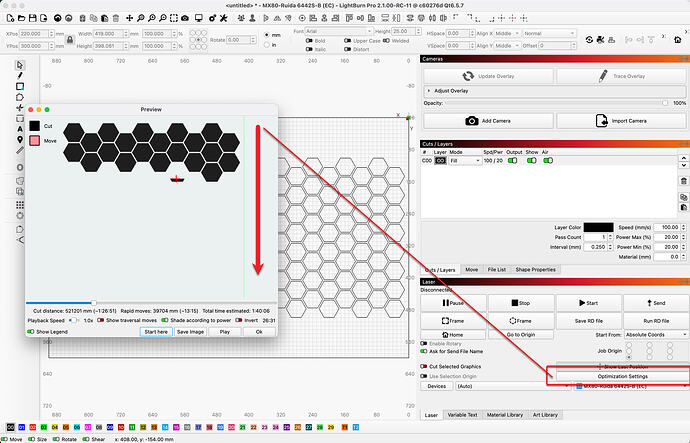Click the Rotate icon in the top right toolbar
Viewport: 690px width, 443px height.
click(x=589, y=40)
